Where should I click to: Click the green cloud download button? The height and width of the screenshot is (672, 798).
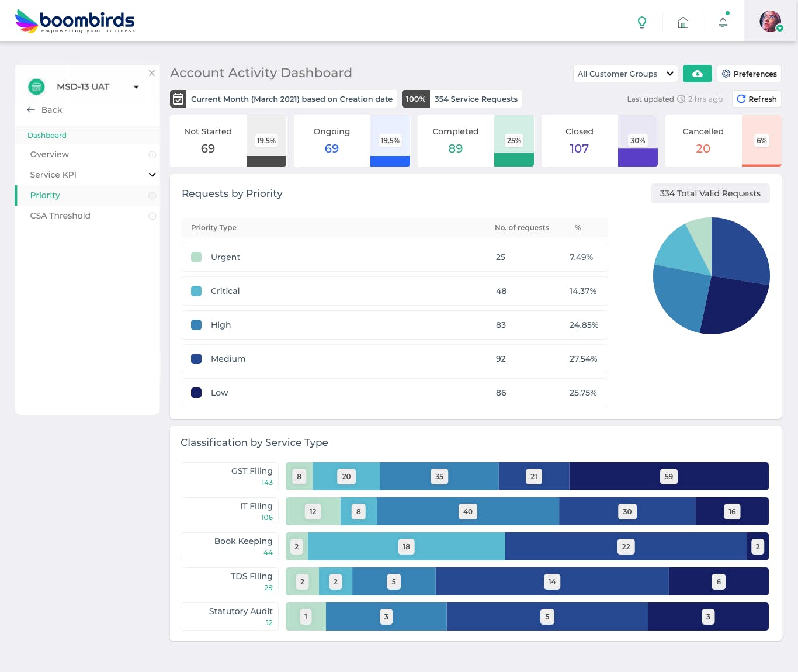tap(698, 74)
